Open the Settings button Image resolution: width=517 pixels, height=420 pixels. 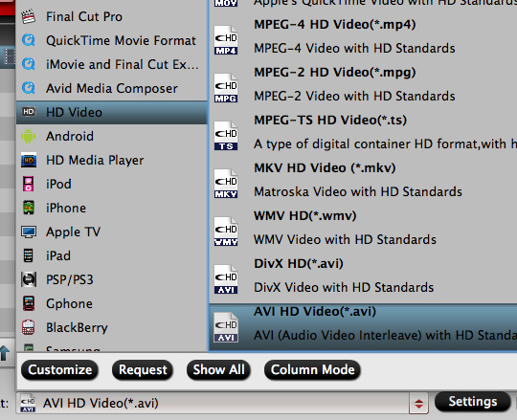(x=473, y=402)
